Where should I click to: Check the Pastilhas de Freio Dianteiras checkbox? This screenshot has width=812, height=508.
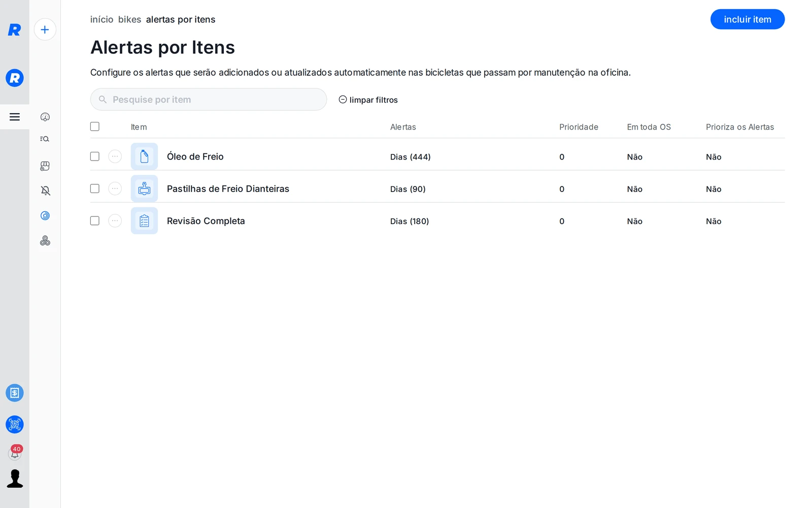pyautogui.click(x=95, y=188)
